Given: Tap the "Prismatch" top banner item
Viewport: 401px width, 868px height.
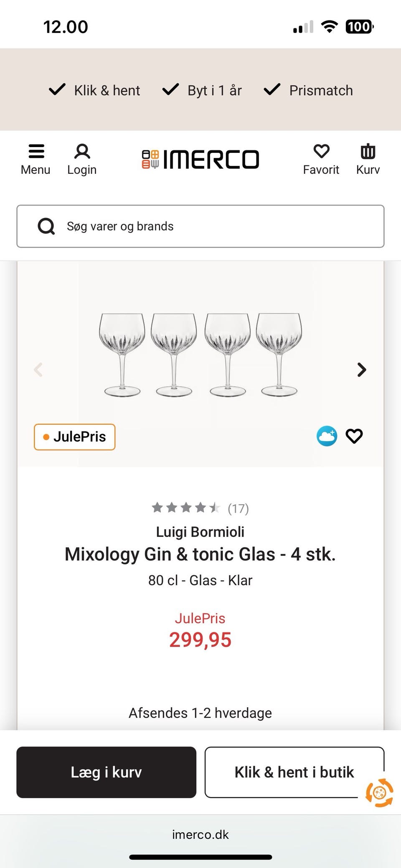Looking at the screenshot, I should pos(309,90).
